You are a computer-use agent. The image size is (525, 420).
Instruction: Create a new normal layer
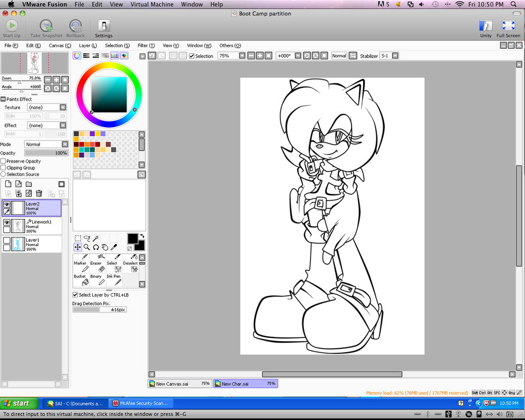point(8,184)
